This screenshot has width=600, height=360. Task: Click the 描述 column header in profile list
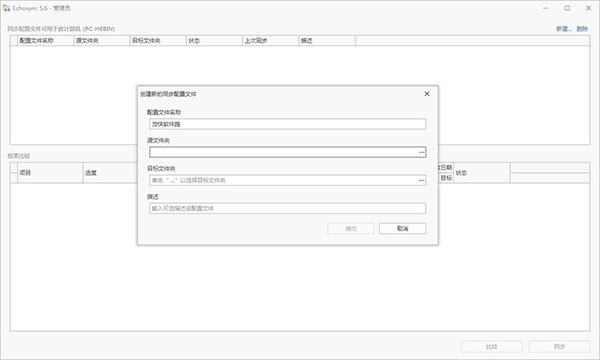(x=327, y=41)
